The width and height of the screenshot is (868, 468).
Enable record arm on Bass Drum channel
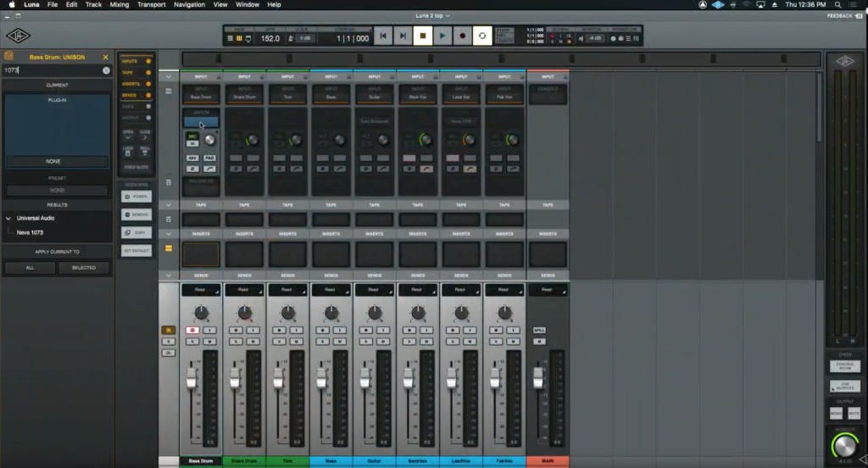192,330
